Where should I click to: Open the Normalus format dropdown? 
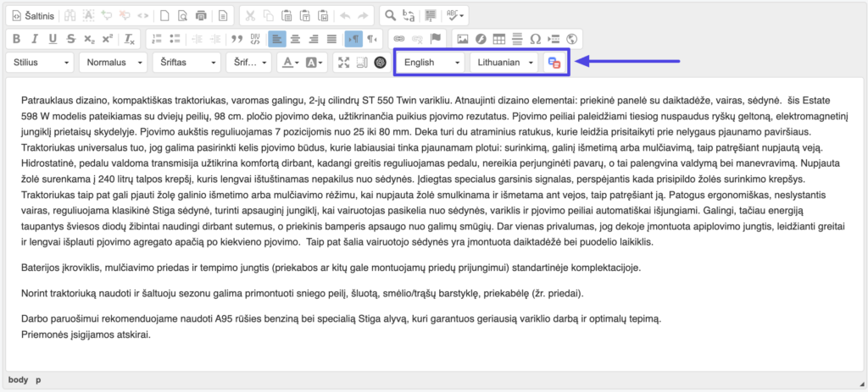(114, 63)
